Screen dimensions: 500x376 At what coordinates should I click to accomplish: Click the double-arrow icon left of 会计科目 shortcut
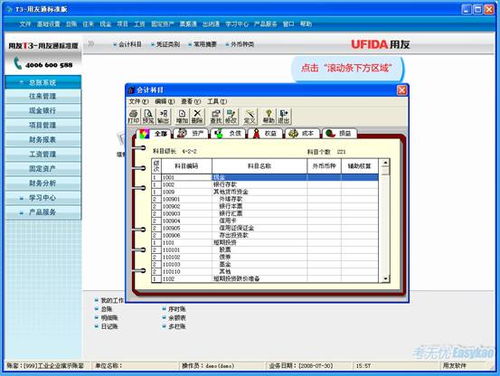point(91,44)
